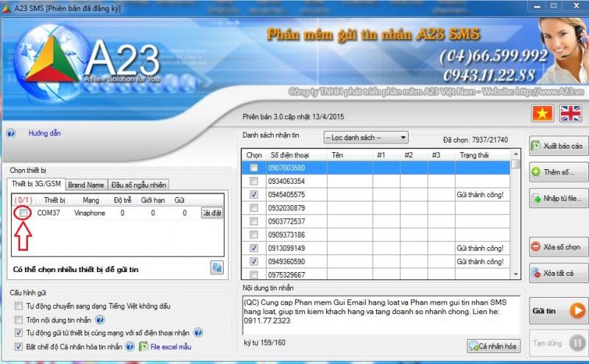Click the Hướng dẫn guide link

tap(45, 134)
